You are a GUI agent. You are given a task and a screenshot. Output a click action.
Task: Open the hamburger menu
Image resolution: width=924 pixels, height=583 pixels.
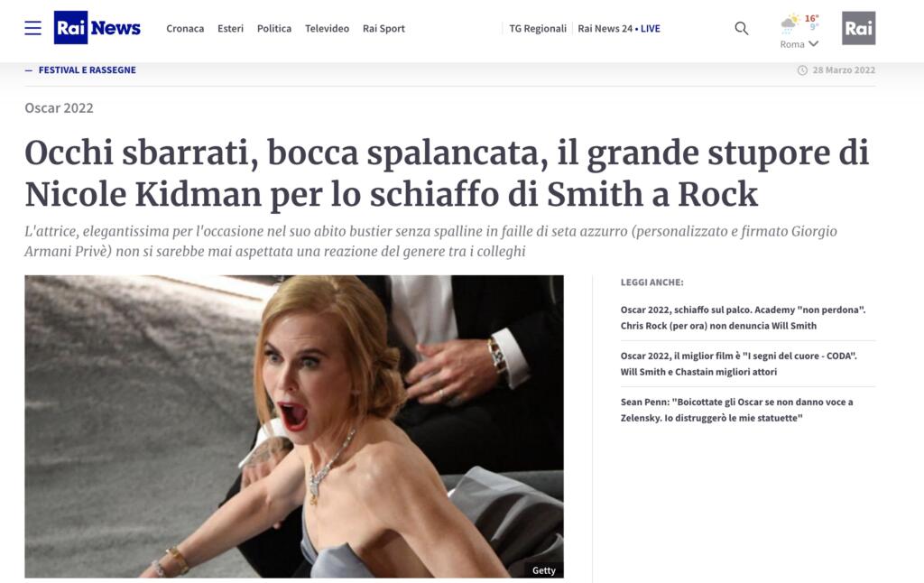click(x=32, y=28)
